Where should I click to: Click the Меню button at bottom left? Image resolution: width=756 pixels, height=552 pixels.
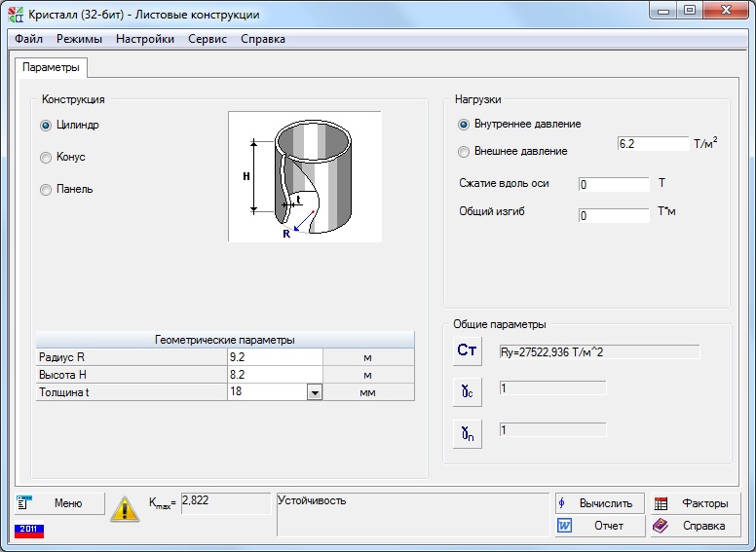click(59, 503)
